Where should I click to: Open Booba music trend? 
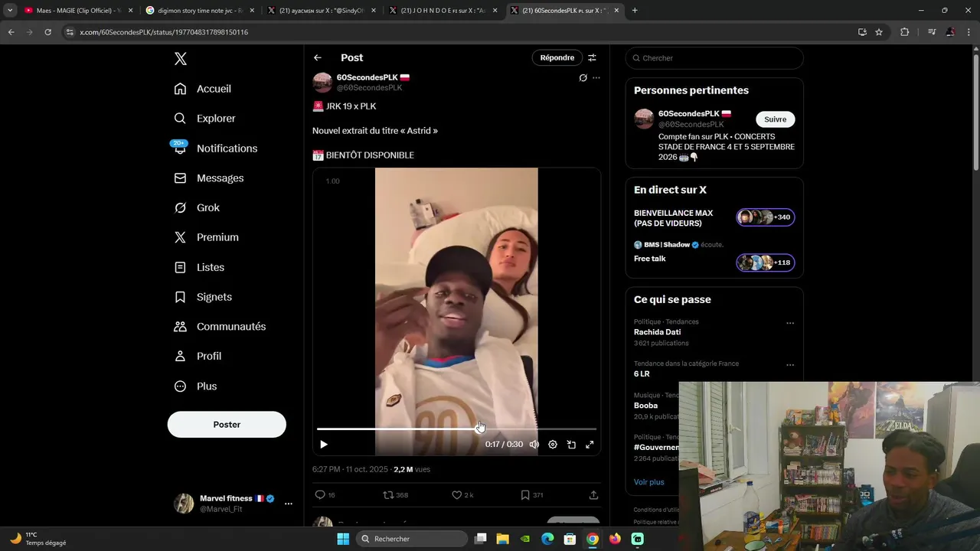click(645, 406)
